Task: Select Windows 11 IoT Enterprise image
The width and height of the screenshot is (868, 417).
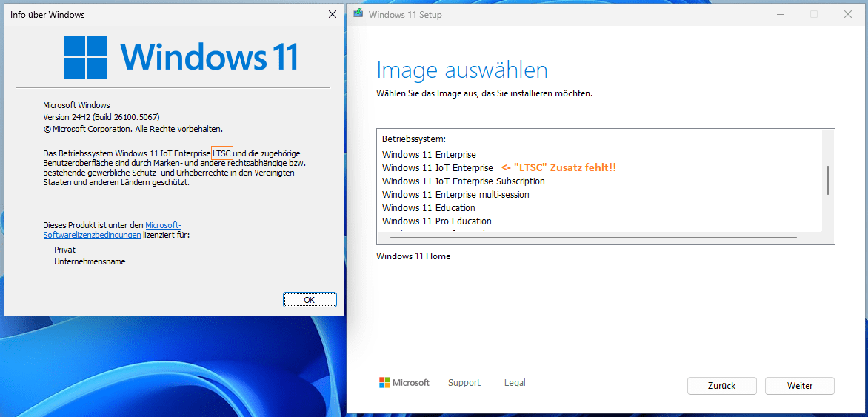Action: (x=437, y=168)
